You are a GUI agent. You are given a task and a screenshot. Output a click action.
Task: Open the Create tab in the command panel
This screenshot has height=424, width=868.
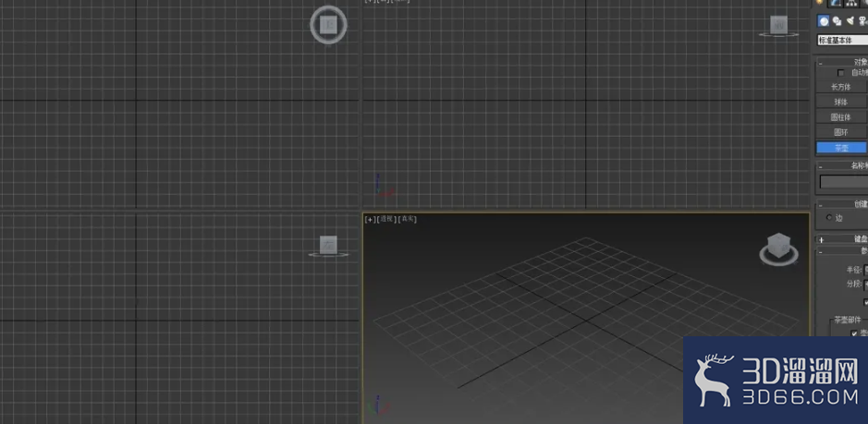click(x=819, y=4)
